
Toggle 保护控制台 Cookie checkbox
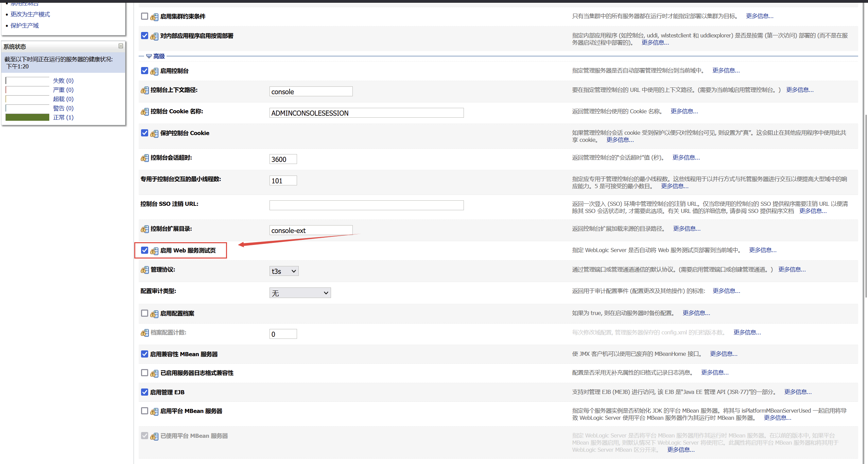click(144, 133)
